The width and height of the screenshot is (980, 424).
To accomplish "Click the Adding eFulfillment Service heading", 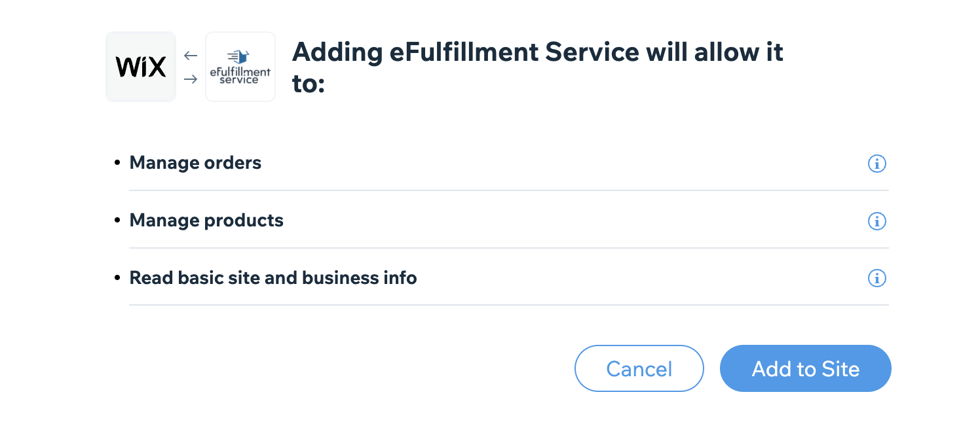I will 537,67.
